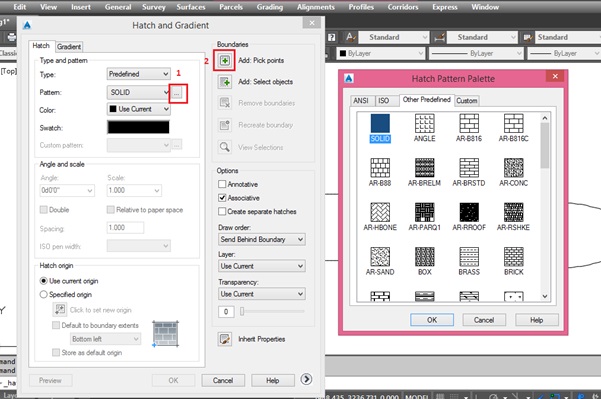
Task: Open the Pattern dropdown showing SOLID
Action: coord(138,92)
